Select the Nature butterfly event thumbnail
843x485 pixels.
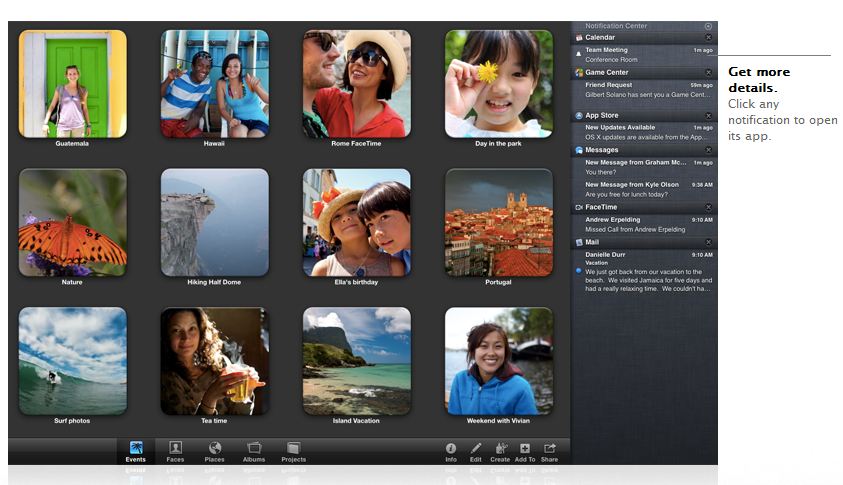coord(73,223)
